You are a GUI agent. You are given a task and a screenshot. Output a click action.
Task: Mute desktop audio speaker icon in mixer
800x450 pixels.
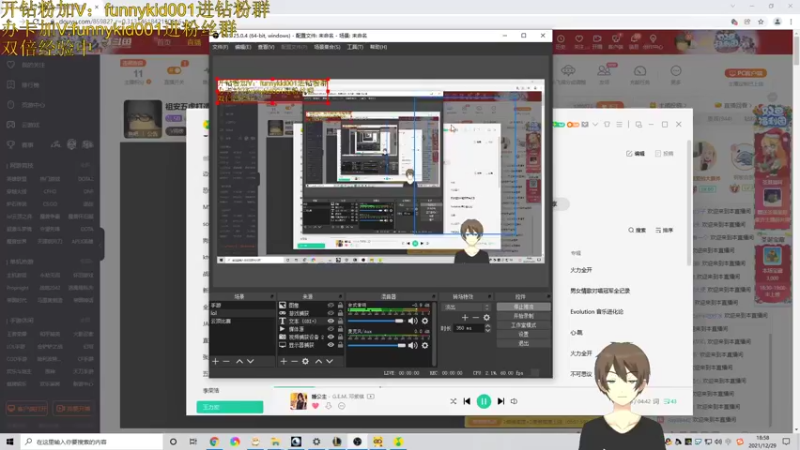click(x=412, y=321)
